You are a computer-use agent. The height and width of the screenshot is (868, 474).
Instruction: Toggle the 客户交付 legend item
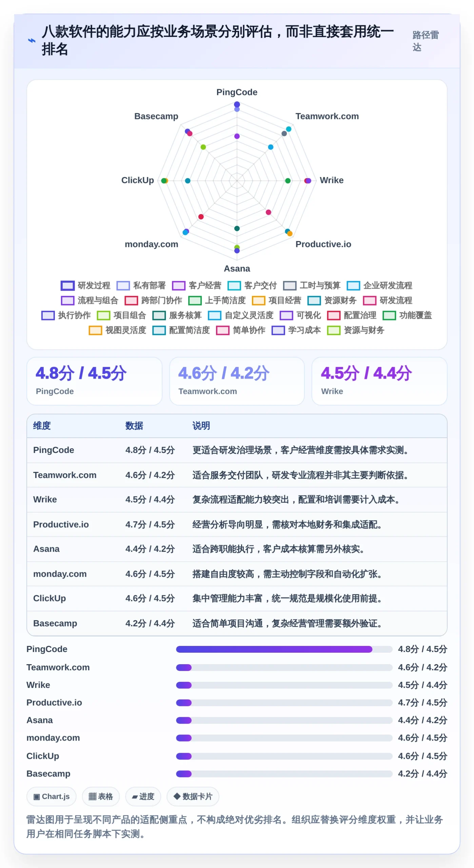pos(252,285)
